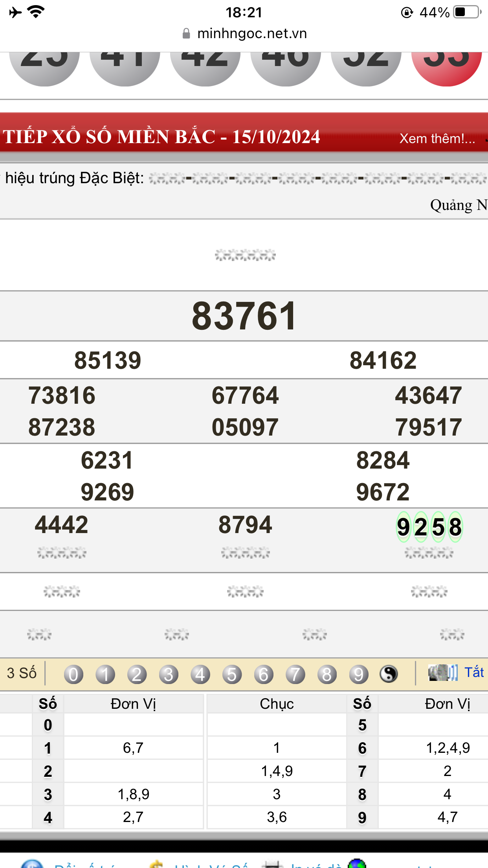The width and height of the screenshot is (488, 868).
Task: Tap the first prize number 83761
Action: pos(244,316)
